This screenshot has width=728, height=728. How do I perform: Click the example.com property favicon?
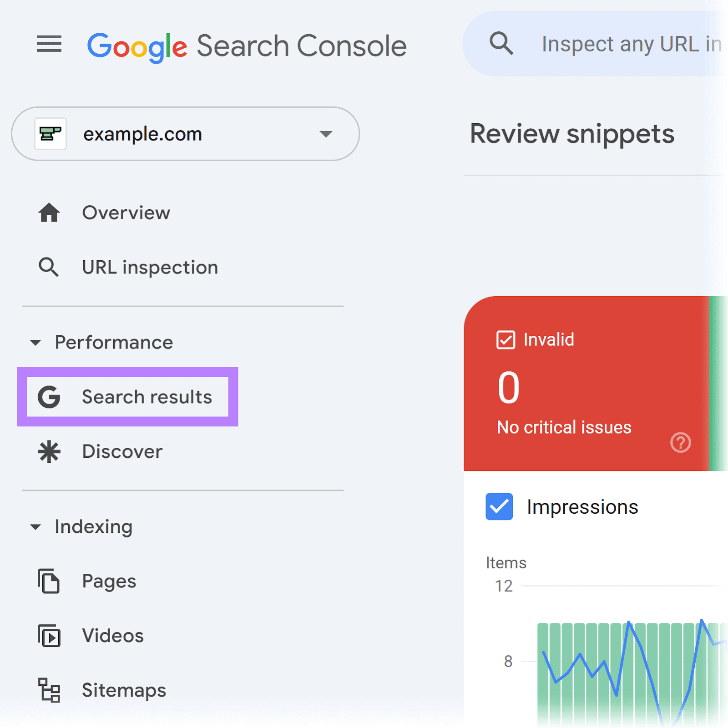point(51,133)
